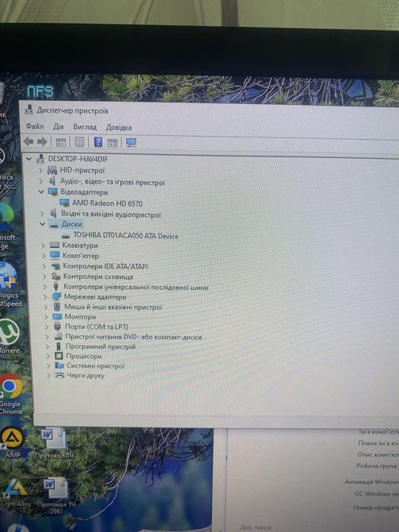This screenshot has width=399, height=532.
Task: Open the AIMP desktop icon
Action: coord(13,438)
